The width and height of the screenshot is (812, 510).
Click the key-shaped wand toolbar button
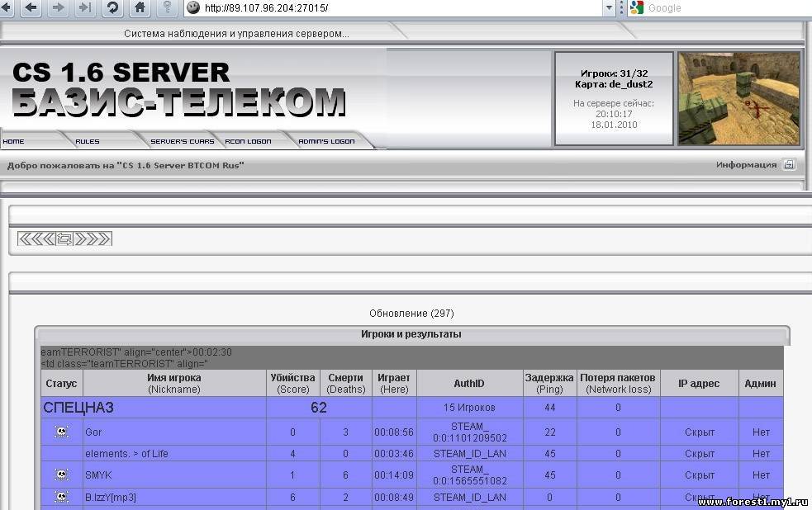pyautogui.click(x=167, y=7)
